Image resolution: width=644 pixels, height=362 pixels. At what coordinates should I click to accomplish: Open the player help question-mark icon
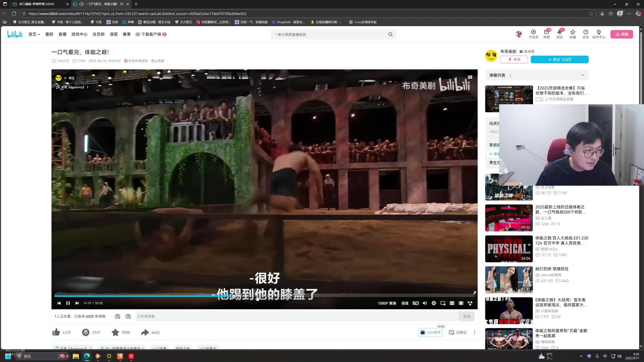(470, 77)
